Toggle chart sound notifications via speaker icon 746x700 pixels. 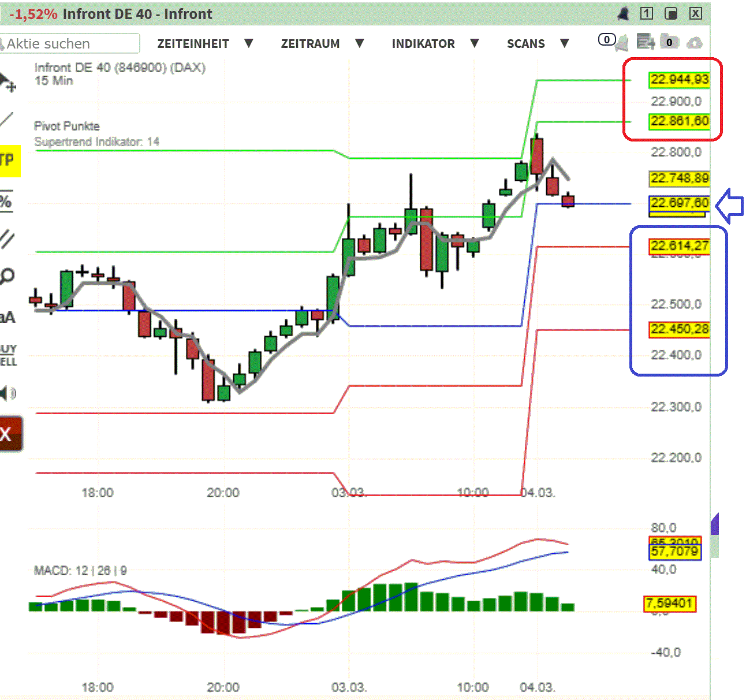(x=7, y=393)
